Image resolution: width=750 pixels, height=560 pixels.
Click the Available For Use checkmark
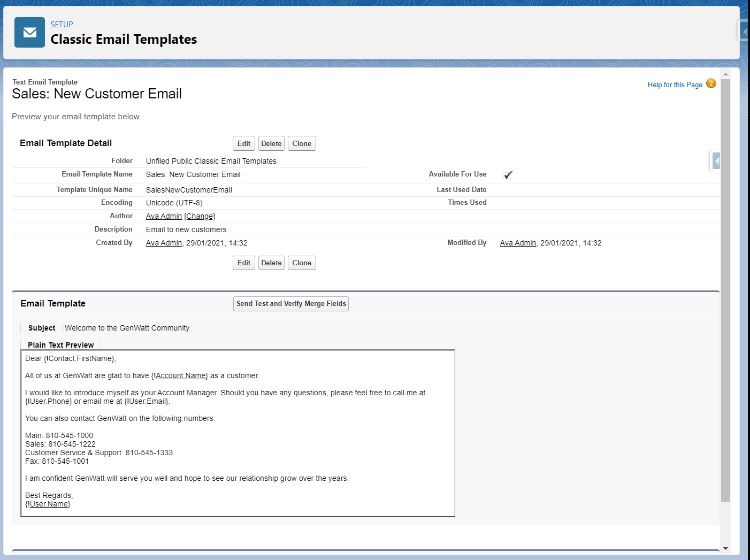click(x=508, y=175)
